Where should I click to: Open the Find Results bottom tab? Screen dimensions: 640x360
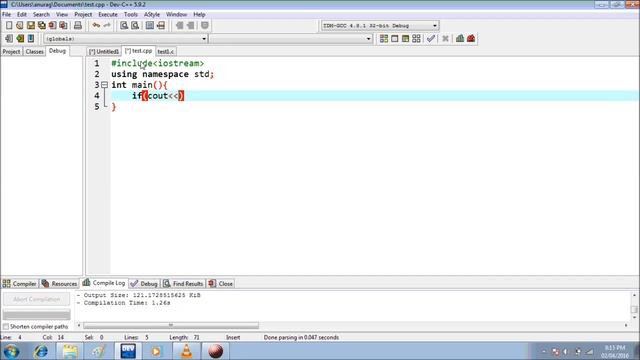click(x=183, y=284)
